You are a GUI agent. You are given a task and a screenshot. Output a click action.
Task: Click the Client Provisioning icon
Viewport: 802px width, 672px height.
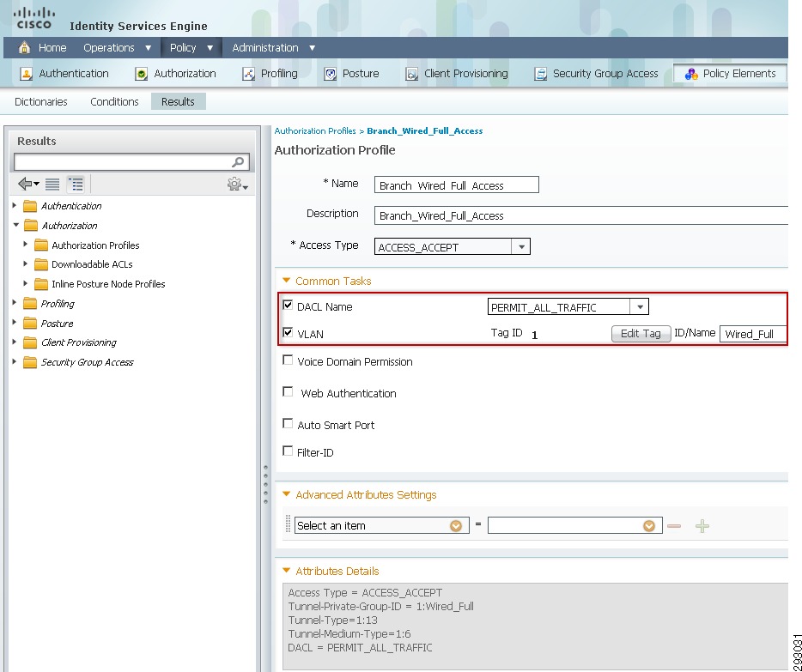(412, 74)
